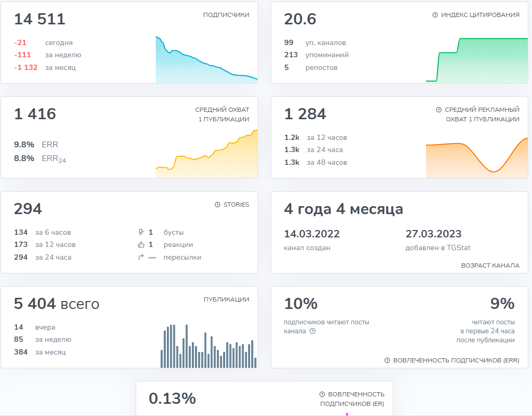Viewport: 532px width, 416px height.
Task: Open the Индекс цитирования heading
Action: pos(480,15)
